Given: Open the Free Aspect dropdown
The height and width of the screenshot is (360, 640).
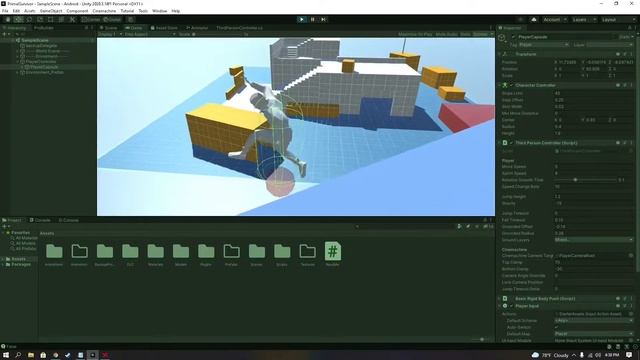Looking at the screenshot, I should (150, 34).
